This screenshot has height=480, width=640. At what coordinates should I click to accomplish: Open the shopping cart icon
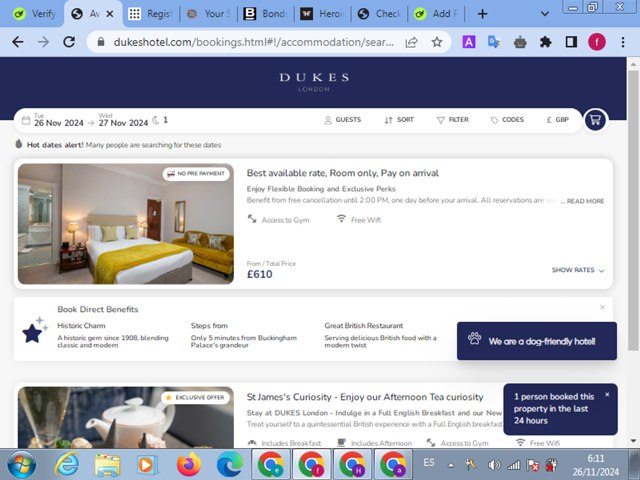click(x=595, y=120)
